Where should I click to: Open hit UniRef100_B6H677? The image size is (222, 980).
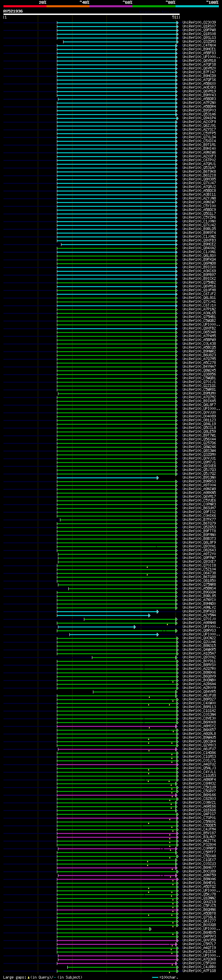click(199, 867)
